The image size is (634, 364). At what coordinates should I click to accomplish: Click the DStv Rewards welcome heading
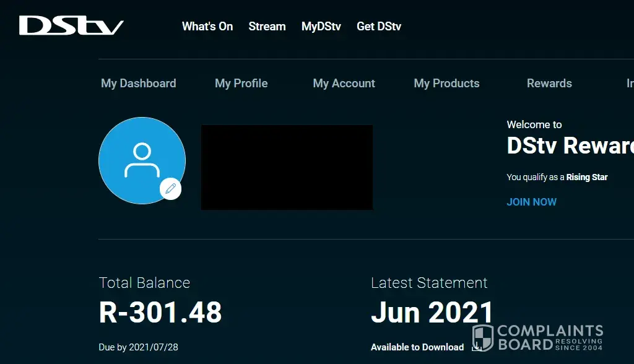570,145
